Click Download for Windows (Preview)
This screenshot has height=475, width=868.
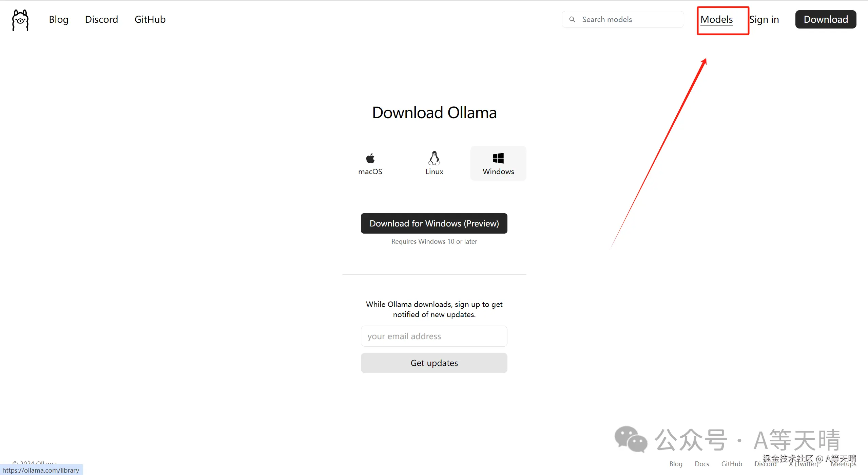(434, 223)
